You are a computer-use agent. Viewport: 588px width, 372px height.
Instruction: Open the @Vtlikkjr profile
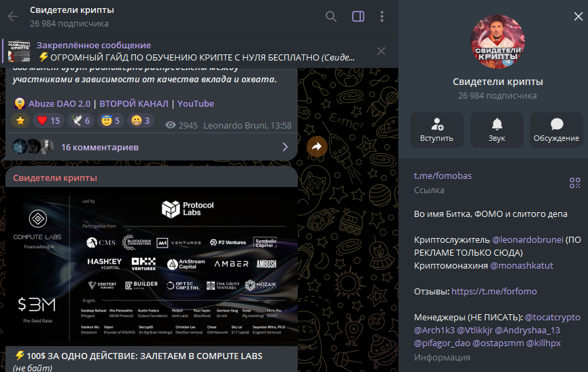[x=474, y=331]
